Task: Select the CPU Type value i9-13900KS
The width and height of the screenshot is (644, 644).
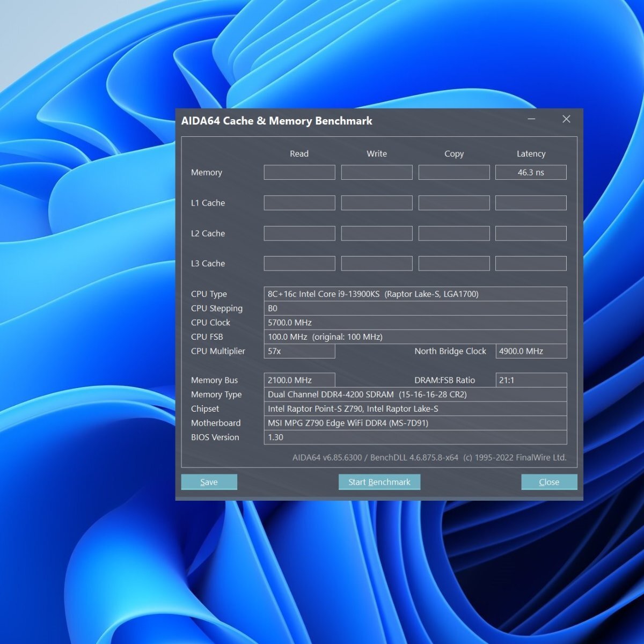Action: tap(415, 294)
